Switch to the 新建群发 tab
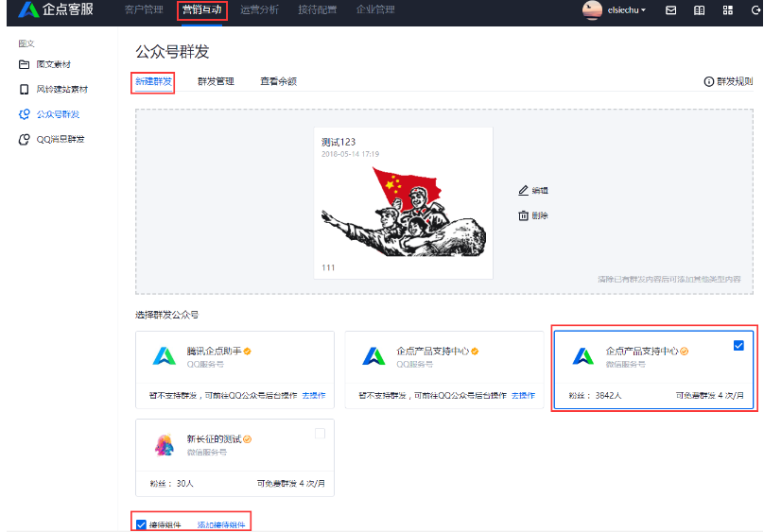The height and width of the screenshot is (532, 764). coord(153,81)
